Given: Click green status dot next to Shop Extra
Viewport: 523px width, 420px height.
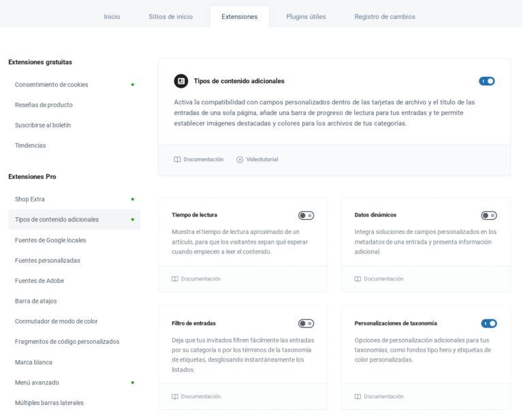Looking at the screenshot, I should coord(132,199).
